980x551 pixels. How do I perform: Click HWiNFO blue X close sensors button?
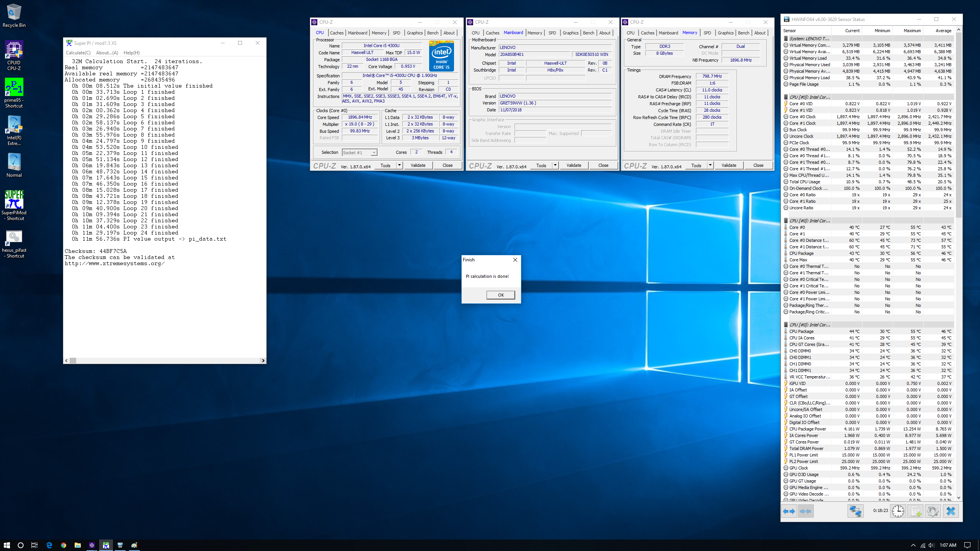click(x=951, y=511)
